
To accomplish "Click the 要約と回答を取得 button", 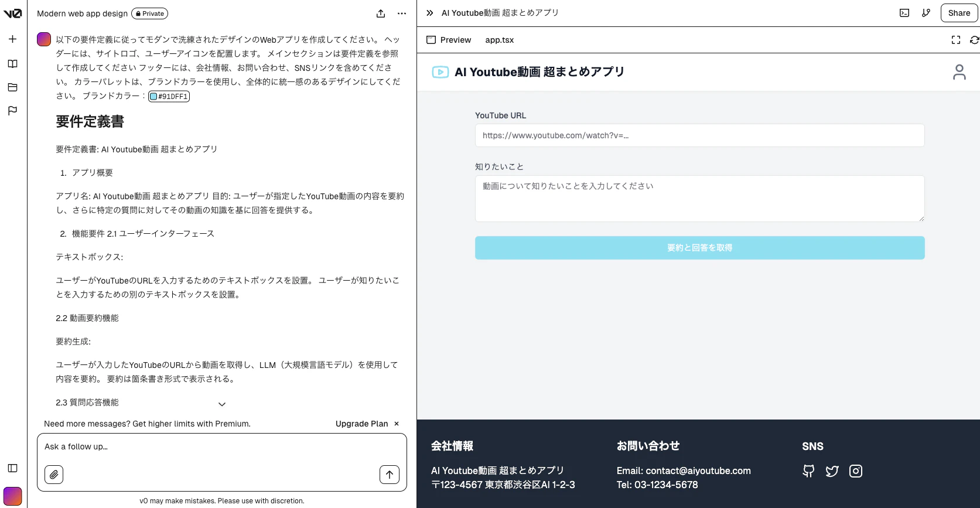I will tap(700, 248).
